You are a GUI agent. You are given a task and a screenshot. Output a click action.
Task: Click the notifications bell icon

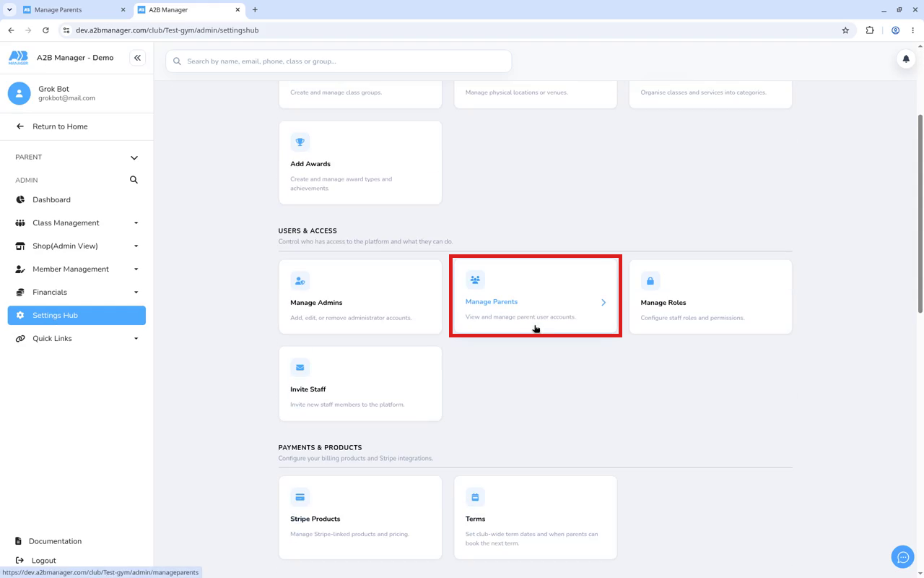click(x=906, y=59)
